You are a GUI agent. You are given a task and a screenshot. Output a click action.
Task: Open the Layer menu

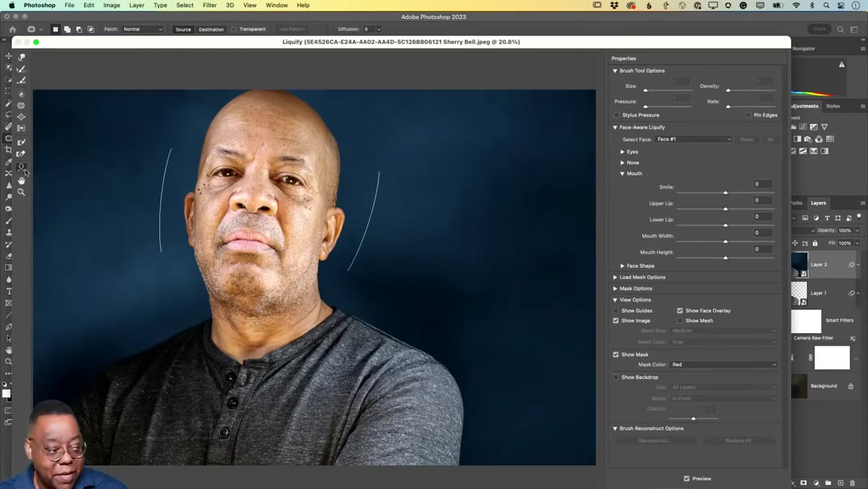coord(137,5)
